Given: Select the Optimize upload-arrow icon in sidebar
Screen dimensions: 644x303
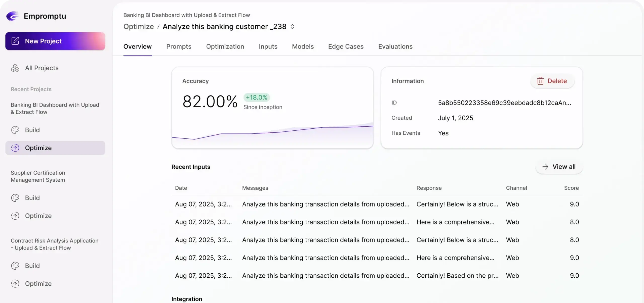Looking at the screenshot, I should click(15, 148).
